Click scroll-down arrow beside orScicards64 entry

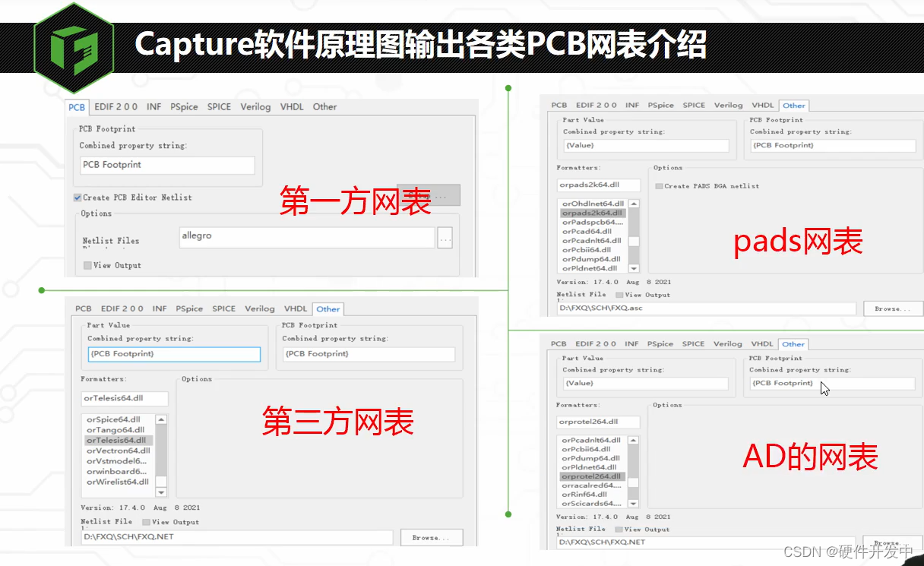[x=634, y=503]
